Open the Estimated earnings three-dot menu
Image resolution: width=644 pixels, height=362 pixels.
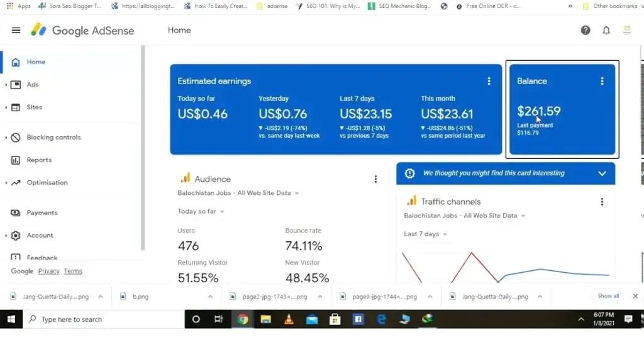(489, 81)
